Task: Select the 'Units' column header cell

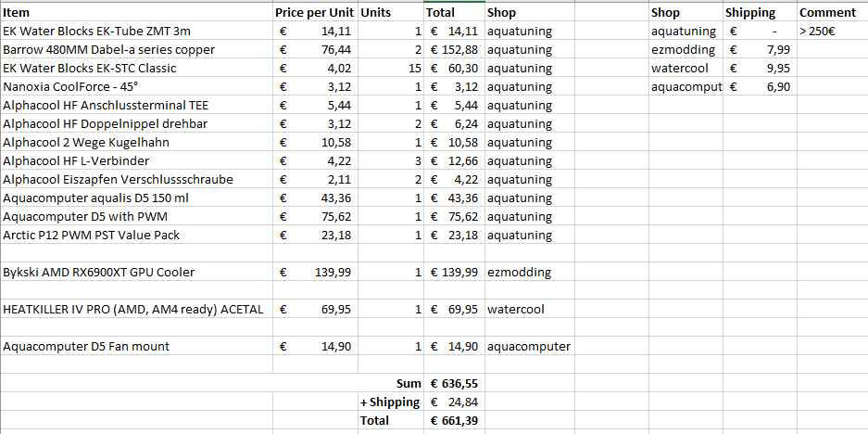Action: coord(389,13)
